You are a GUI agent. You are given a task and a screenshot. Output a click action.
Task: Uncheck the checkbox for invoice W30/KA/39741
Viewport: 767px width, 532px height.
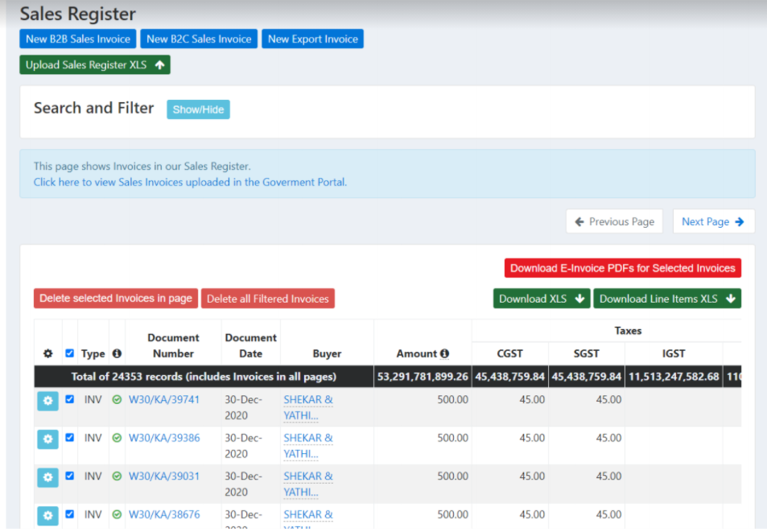[x=70, y=399]
